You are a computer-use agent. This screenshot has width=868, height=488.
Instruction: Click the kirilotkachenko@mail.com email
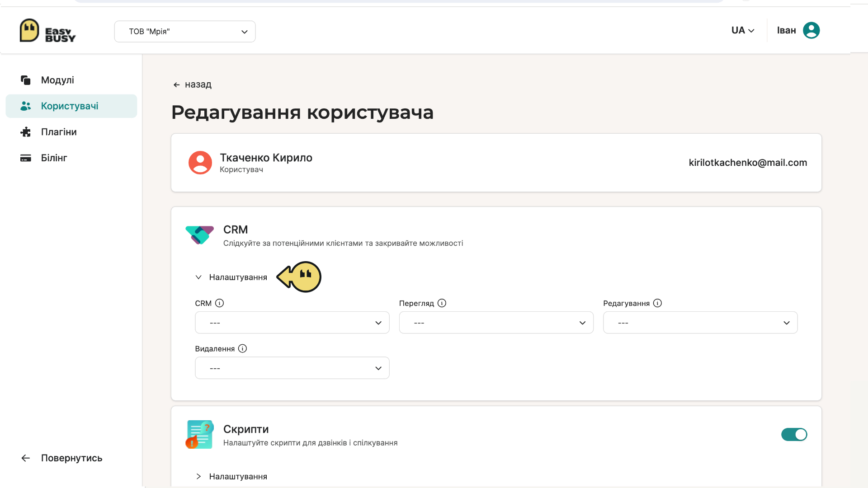click(x=748, y=163)
